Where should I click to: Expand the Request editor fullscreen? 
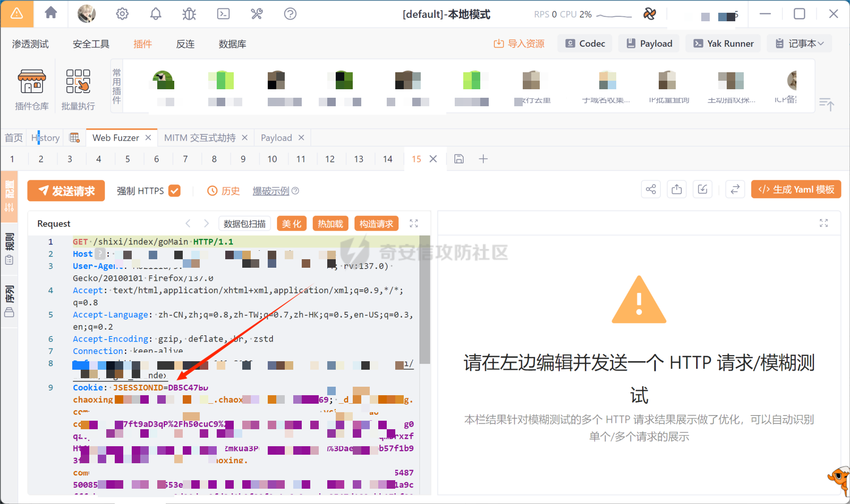(x=414, y=224)
